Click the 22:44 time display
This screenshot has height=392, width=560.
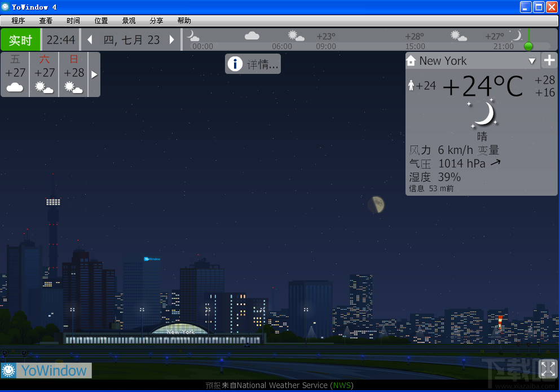(x=61, y=39)
